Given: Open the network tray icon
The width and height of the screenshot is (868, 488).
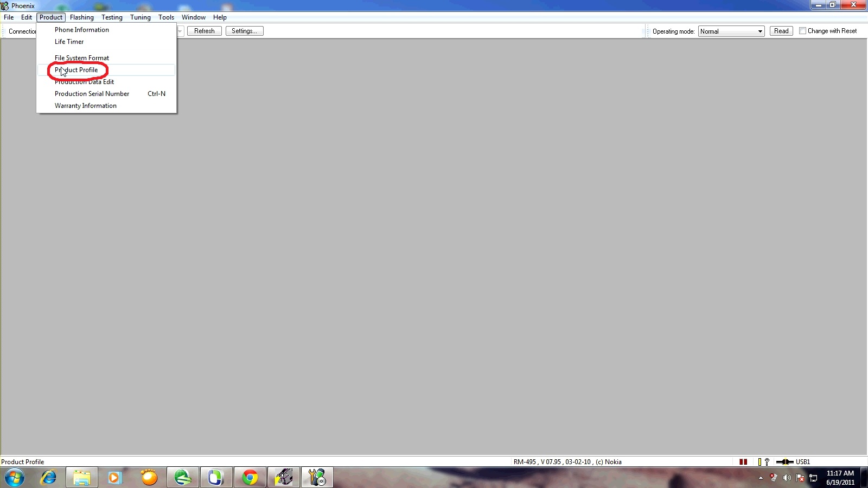Looking at the screenshot, I should click(x=813, y=478).
